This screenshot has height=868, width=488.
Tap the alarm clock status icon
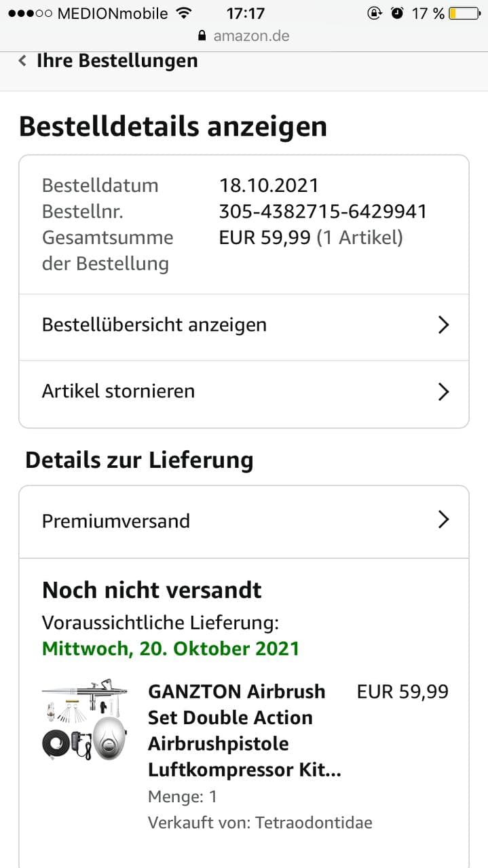pos(397,14)
